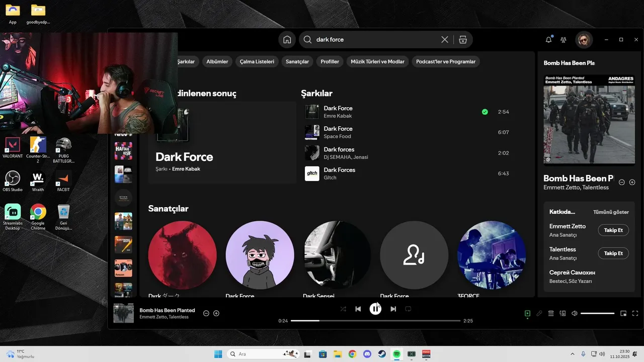The image size is (644, 362).
Task: Open the Streamlabs Desktop shortcut
Action: 13,217
